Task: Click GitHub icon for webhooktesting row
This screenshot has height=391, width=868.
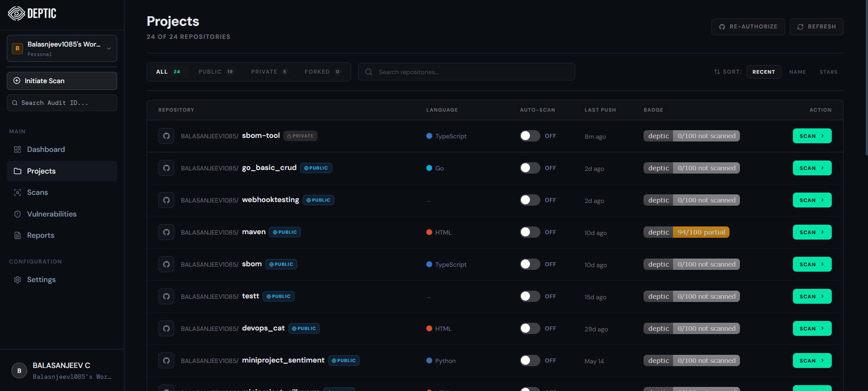Action: [167, 200]
